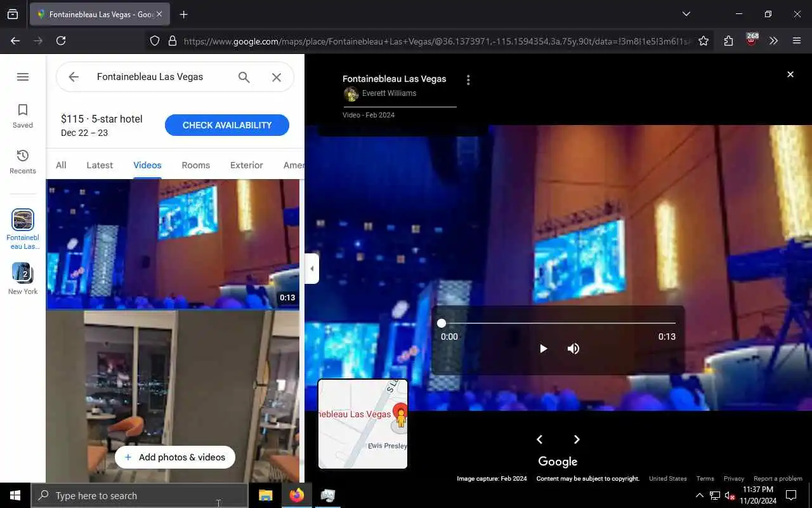Click CHECK AVAILABILITY button
Viewport: 812px width, 508px height.
(227, 125)
